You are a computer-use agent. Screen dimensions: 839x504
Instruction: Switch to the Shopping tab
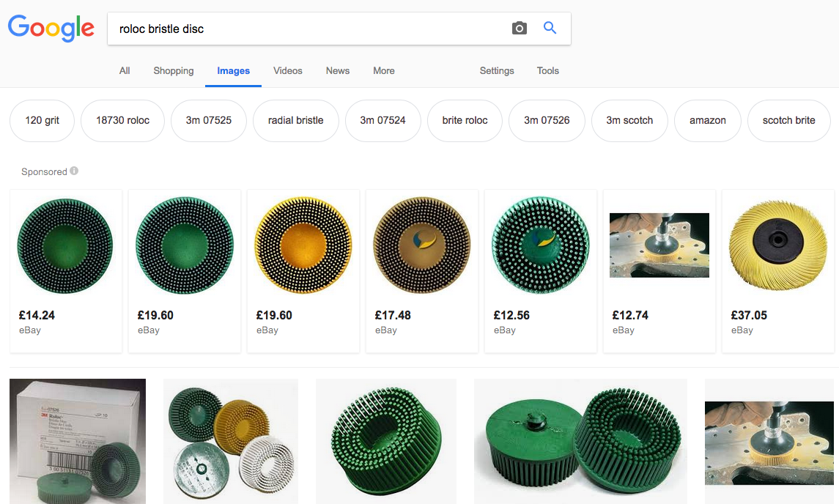[174, 70]
